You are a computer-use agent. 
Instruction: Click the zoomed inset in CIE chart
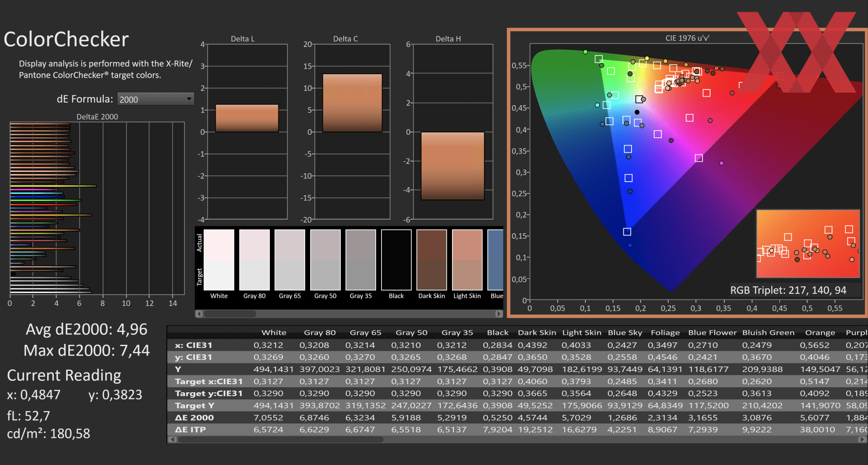tap(808, 244)
